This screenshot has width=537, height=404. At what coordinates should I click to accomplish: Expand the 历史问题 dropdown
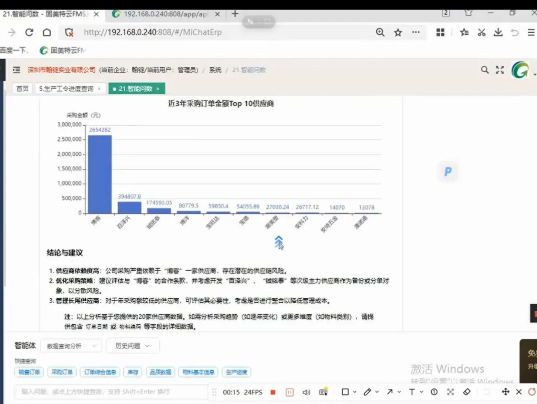(x=133, y=346)
